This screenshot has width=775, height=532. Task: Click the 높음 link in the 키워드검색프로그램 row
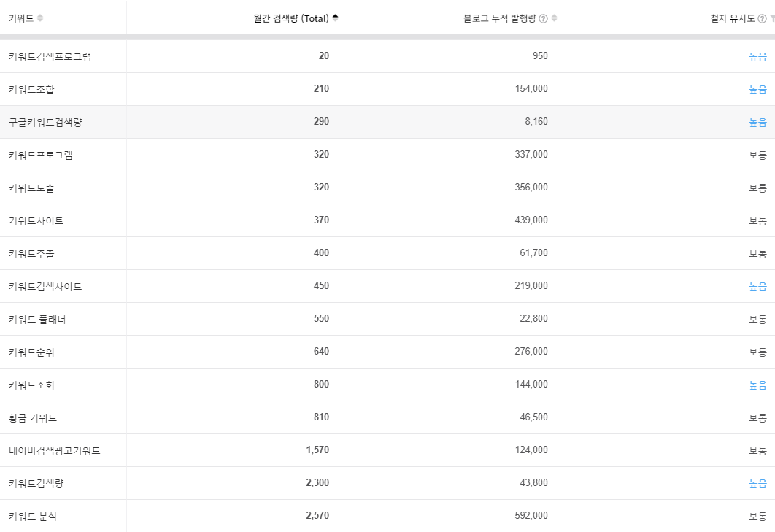click(759, 56)
